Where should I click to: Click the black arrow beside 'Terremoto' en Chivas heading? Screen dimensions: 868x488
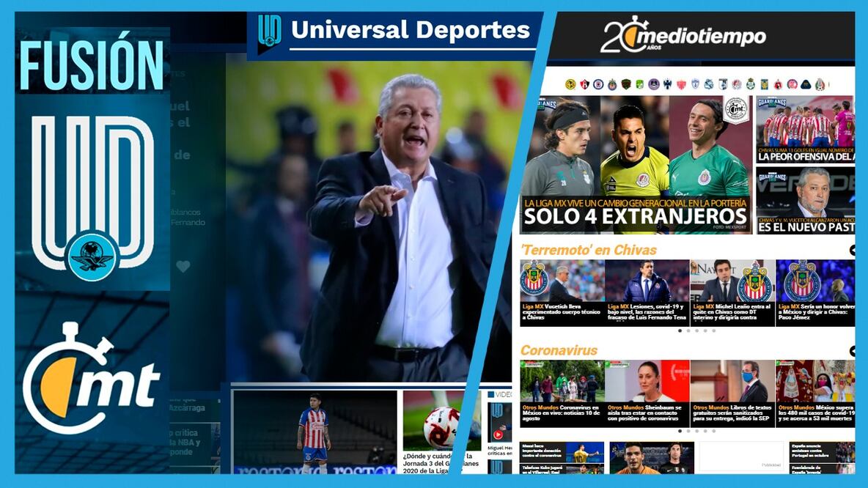pos(852,249)
